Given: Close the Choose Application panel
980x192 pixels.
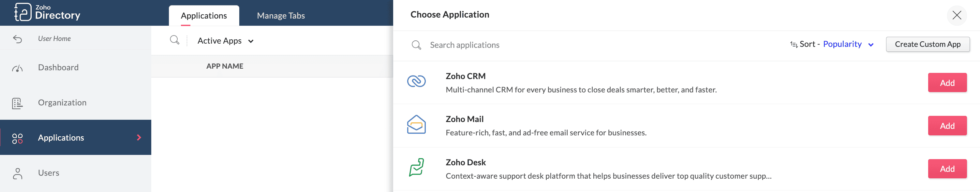Looking at the screenshot, I should (x=957, y=15).
